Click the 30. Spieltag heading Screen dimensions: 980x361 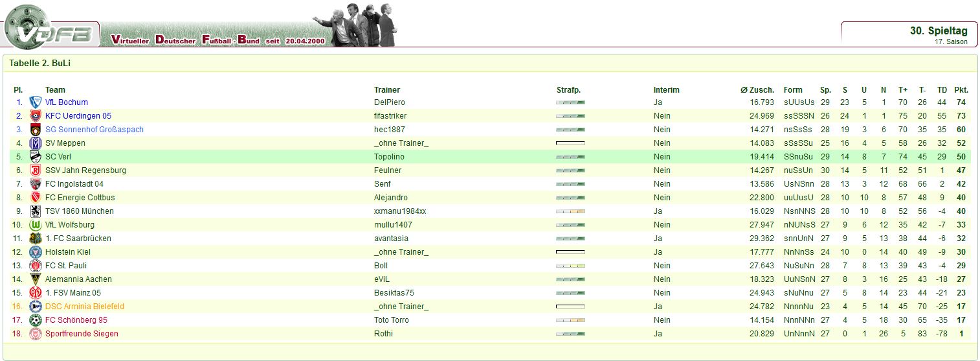[x=939, y=31]
